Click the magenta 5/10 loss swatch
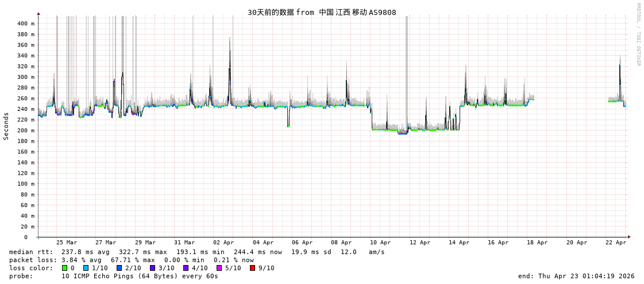 point(219,268)
